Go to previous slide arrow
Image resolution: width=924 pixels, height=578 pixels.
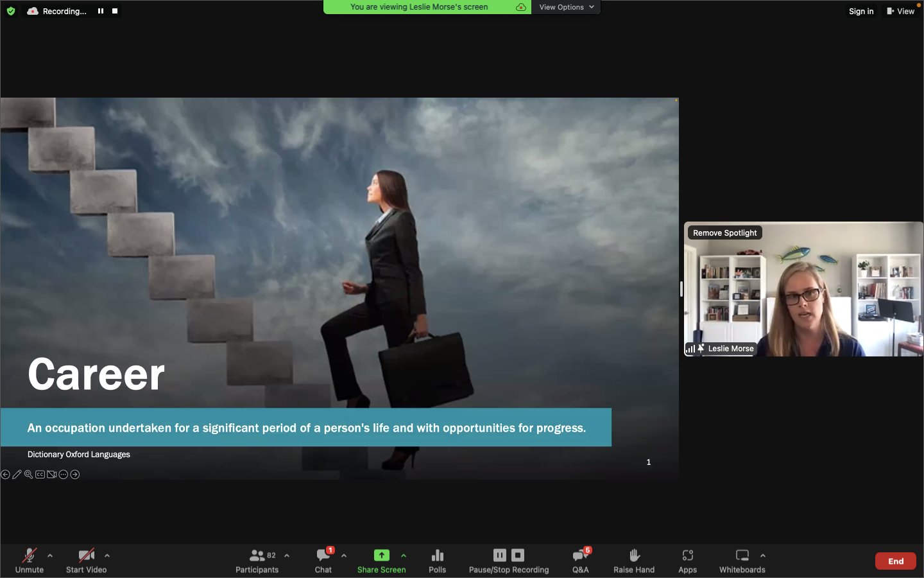[x=5, y=475]
